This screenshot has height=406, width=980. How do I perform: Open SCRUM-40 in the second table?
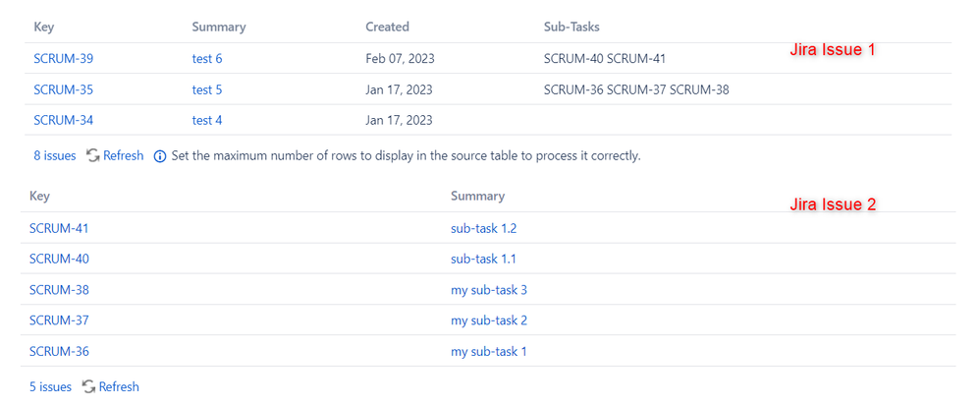(x=59, y=259)
